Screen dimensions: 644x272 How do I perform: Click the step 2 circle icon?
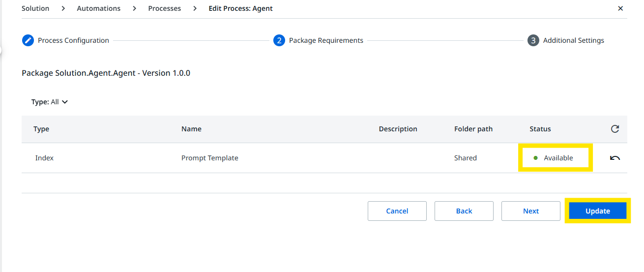(279, 40)
